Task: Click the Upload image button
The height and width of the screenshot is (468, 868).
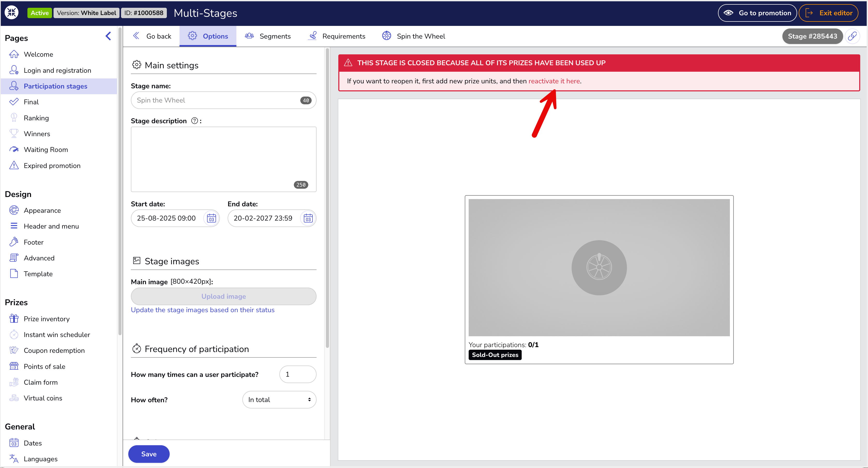Action: pos(223,296)
